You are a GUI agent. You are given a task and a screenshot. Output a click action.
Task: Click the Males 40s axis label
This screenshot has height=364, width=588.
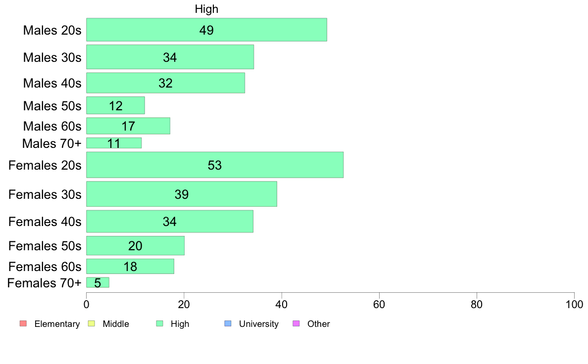click(x=52, y=83)
